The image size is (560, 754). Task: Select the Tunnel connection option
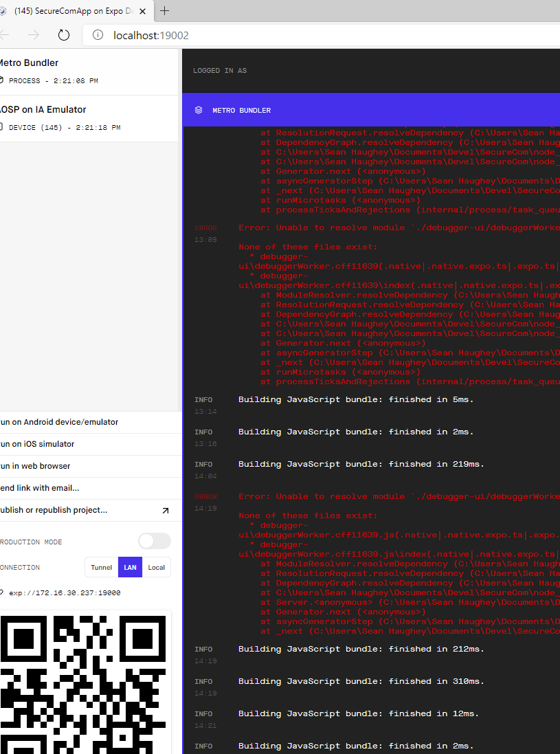101,567
